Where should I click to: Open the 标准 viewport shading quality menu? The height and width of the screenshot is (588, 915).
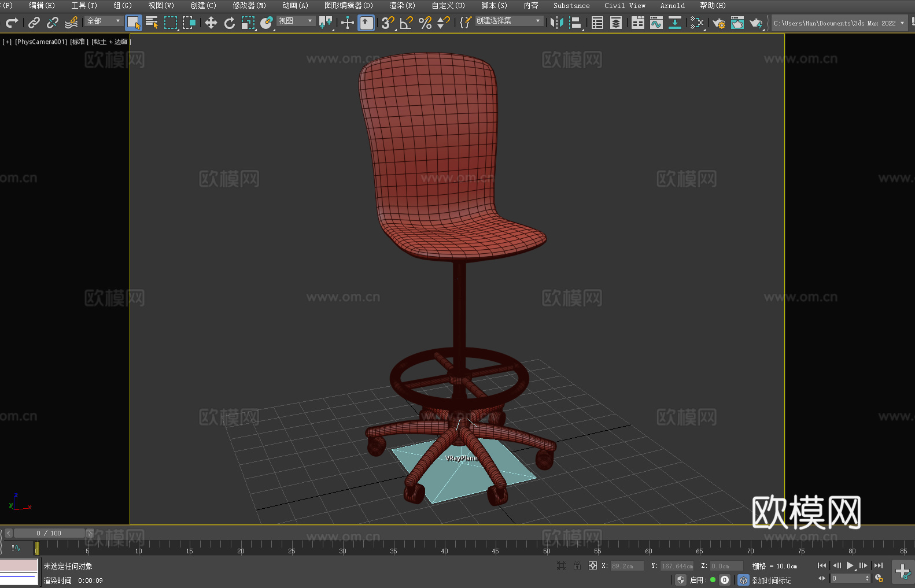[x=79, y=42]
